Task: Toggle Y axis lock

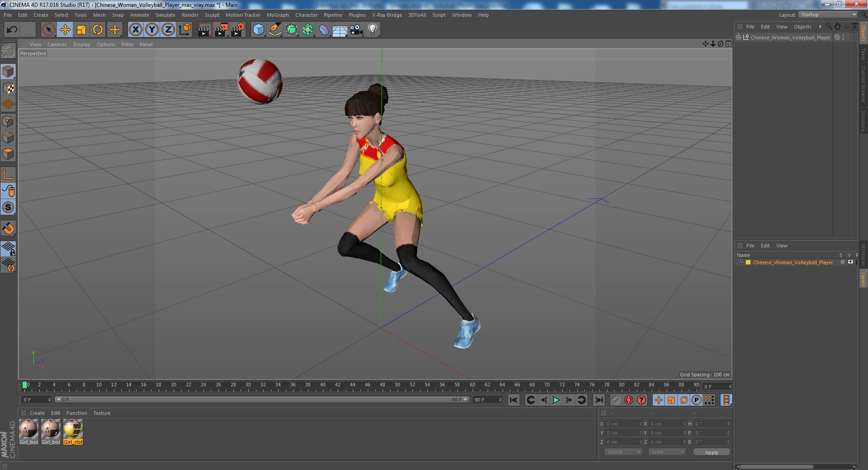Action: click(x=152, y=30)
